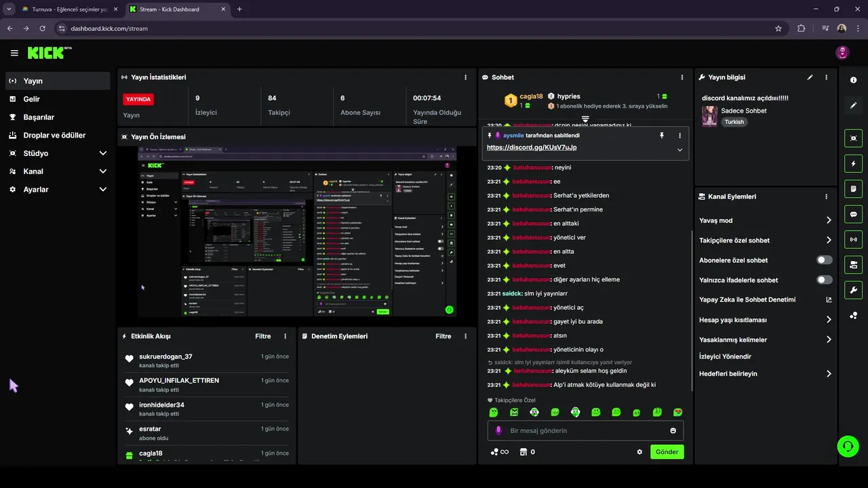Viewport: 868px width, 488px height.
Task: Click the Turkish language tag
Action: tap(734, 122)
